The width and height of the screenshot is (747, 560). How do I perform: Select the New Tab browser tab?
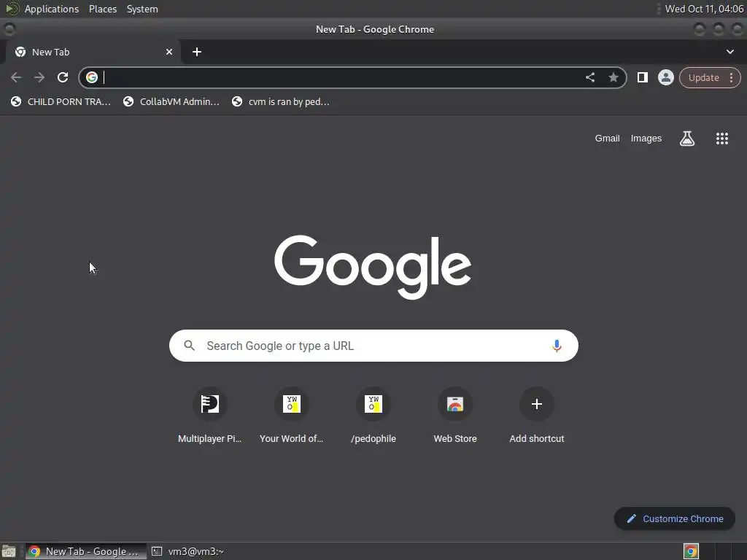pos(93,52)
